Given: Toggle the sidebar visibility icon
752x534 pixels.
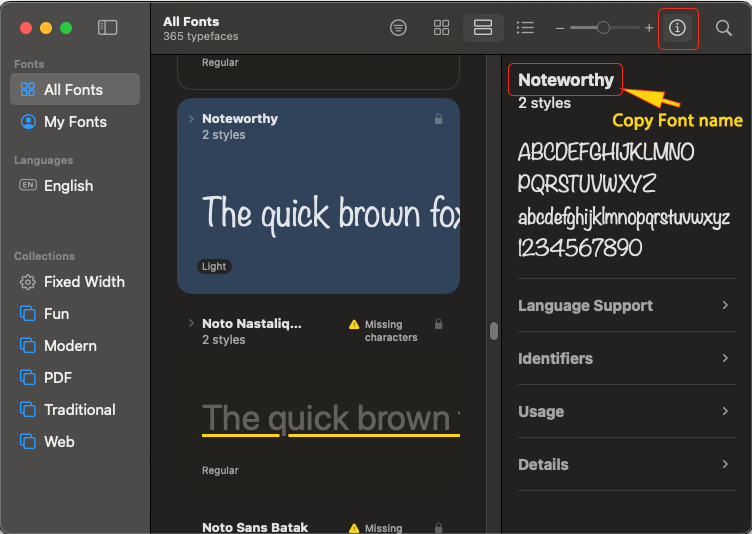Looking at the screenshot, I should [x=107, y=27].
